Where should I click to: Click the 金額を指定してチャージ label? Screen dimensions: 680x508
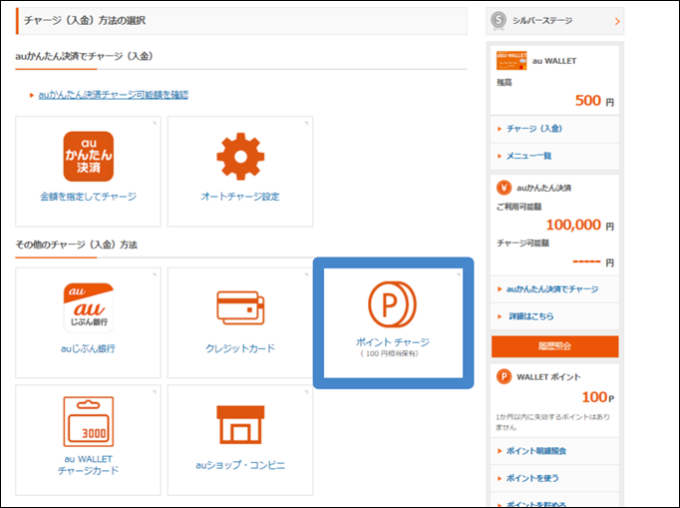(88, 197)
